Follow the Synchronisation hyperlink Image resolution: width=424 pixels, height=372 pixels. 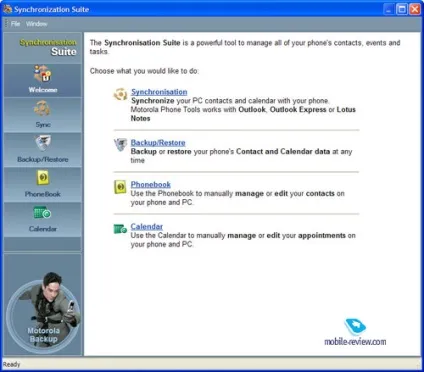coord(159,92)
